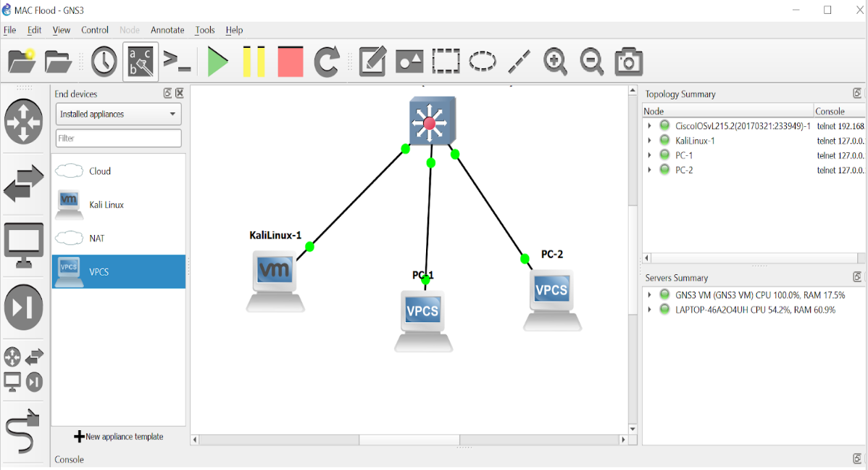Click canvas vertical scrollbar down arrow

633,429
